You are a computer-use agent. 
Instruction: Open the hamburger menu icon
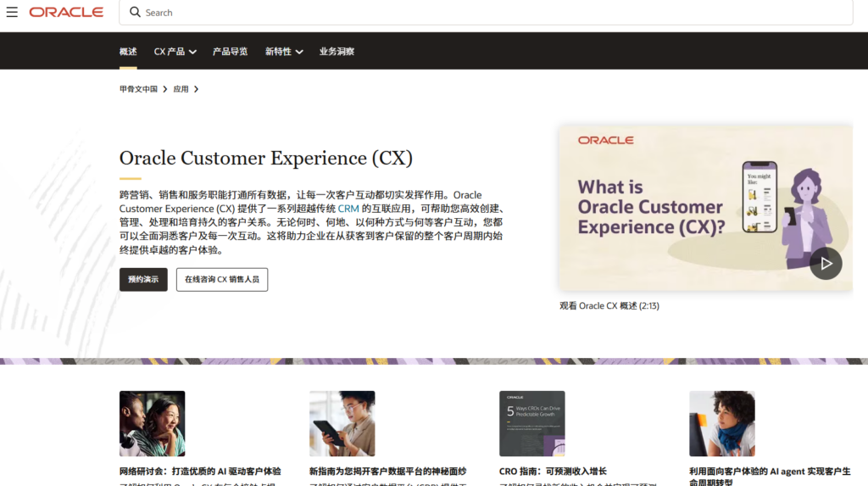click(12, 12)
